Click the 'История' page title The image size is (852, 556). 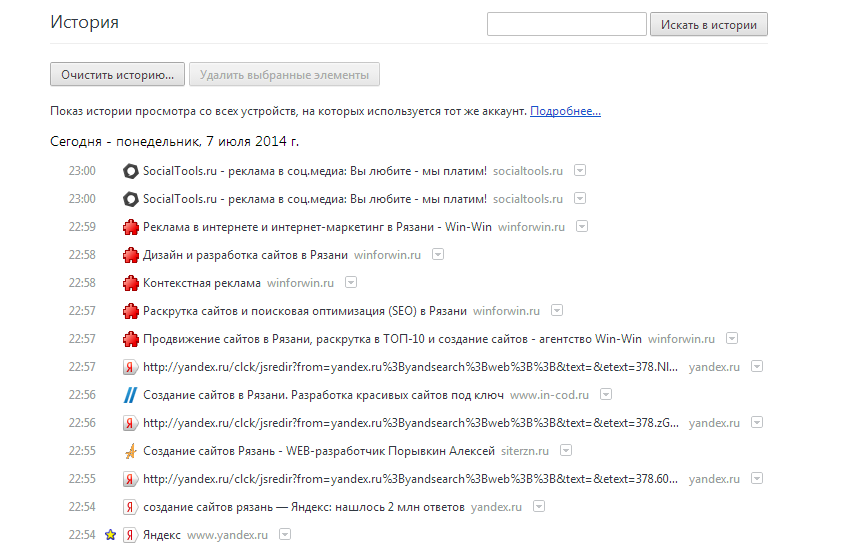[84, 22]
